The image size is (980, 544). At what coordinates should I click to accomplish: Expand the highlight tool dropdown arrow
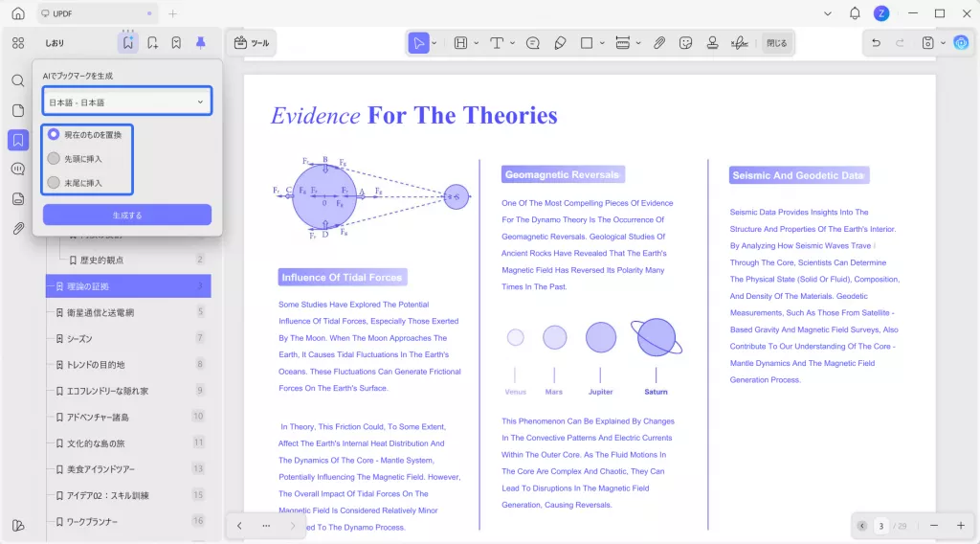[x=476, y=43]
